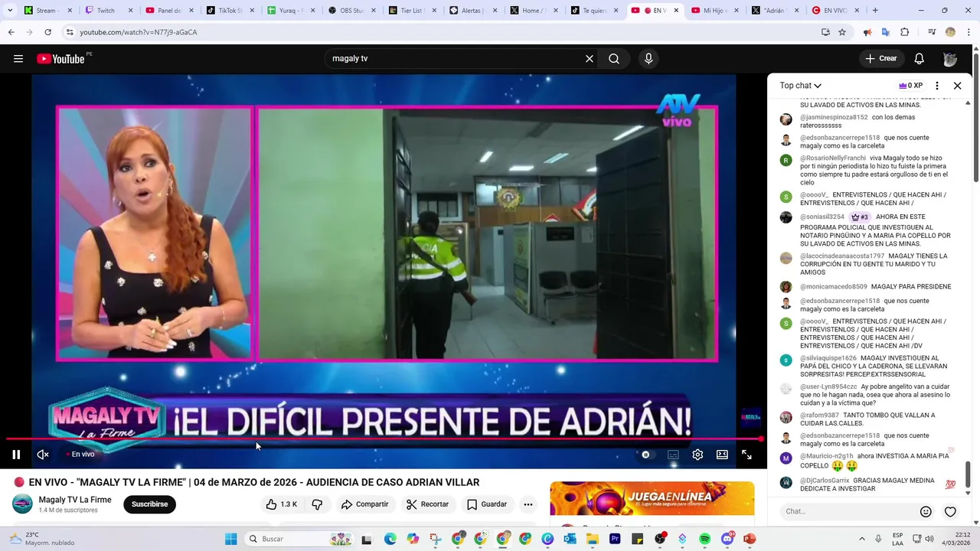Screen dimensions: 980x551
Task: Switch player to theater mode
Action: point(722,455)
